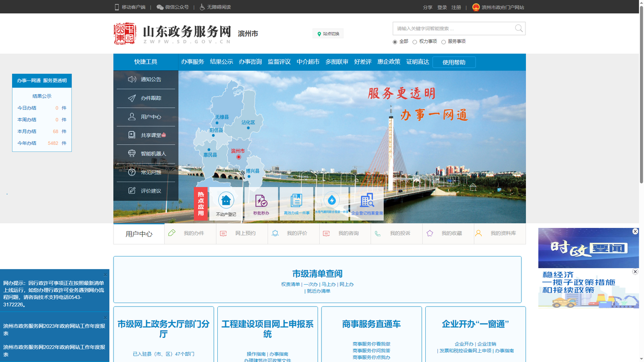Click the 无障碍阅读 accessibility icon
The image size is (644, 362).
tap(202, 7)
